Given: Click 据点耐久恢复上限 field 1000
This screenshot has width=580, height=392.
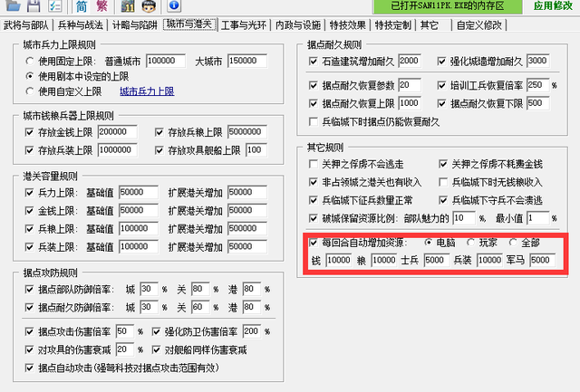Looking at the screenshot, I should [410, 103].
